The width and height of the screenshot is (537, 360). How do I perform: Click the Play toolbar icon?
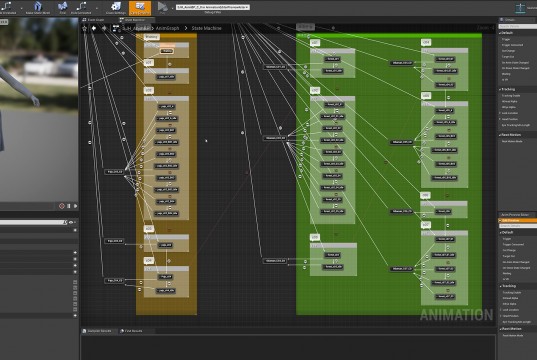162,8
